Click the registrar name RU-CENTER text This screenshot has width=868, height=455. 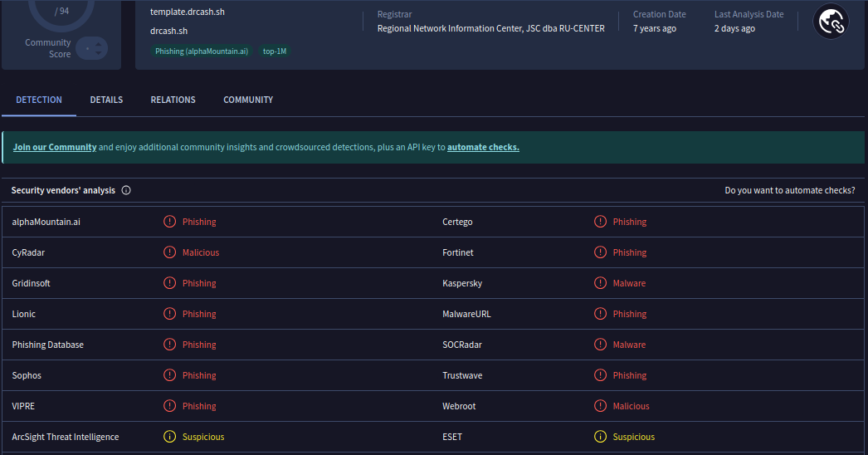coord(491,28)
